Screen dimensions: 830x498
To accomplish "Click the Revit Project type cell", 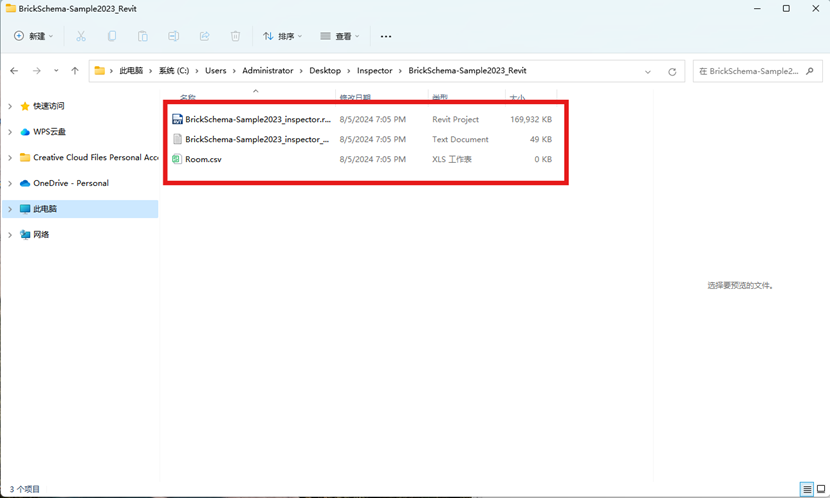I will coord(455,120).
